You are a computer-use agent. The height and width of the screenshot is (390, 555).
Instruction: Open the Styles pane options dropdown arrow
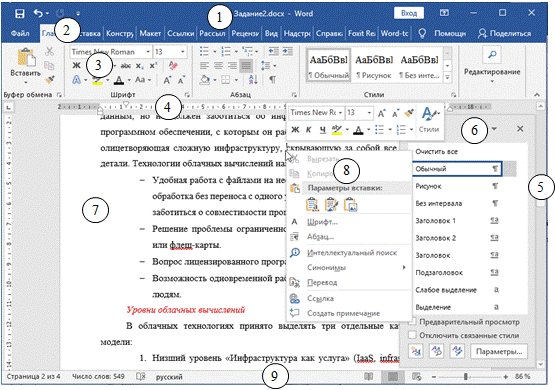coord(494,129)
